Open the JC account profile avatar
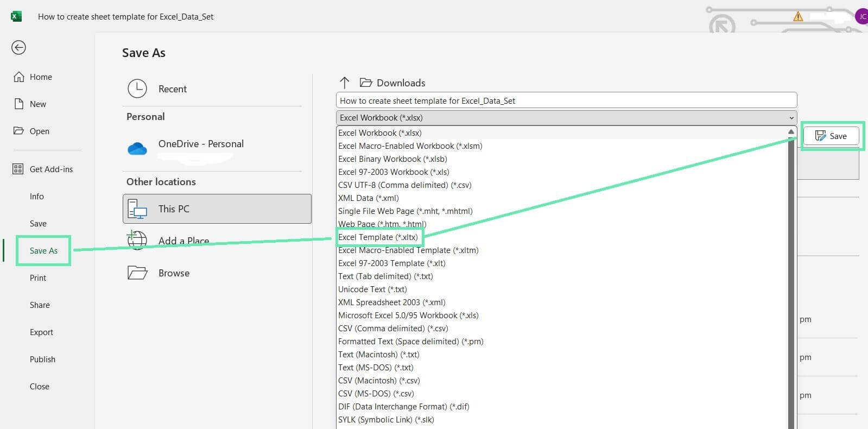The height and width of the screenshot is (429, 868). tap(861, 16)
